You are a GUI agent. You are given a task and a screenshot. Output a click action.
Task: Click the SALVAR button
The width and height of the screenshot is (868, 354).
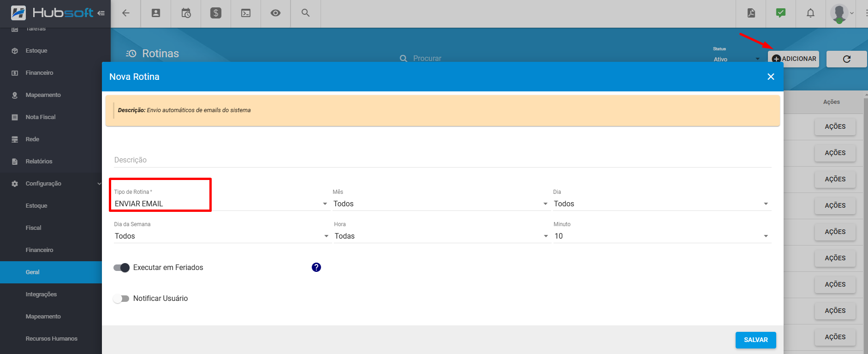click(756, 340)
